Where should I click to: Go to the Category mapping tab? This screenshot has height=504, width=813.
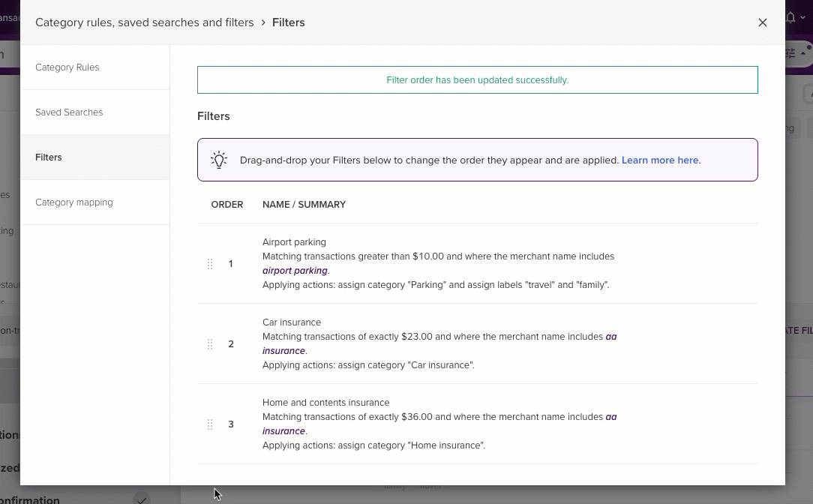[x=74, y=202]
